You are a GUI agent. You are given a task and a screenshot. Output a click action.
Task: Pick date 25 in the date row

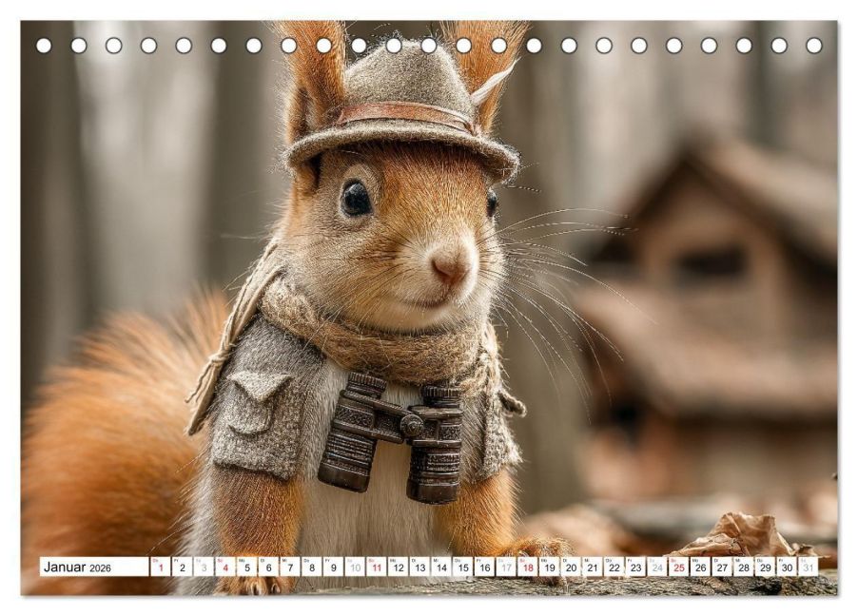pos(679,567)
